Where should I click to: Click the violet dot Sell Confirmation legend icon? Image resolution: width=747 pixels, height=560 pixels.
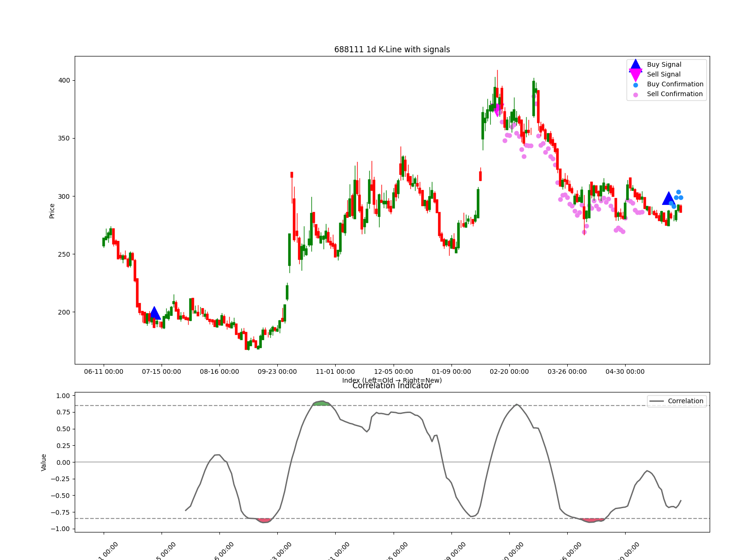tap(635, 95)
